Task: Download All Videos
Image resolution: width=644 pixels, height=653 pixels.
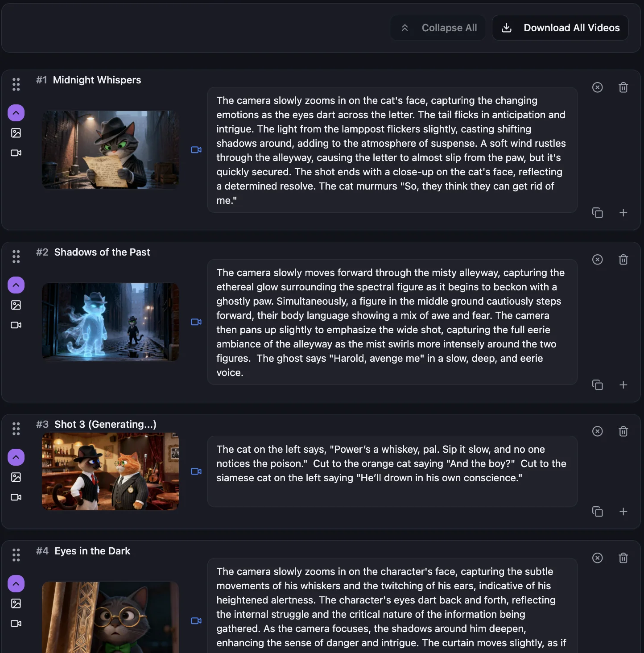Action: [560, 28]
